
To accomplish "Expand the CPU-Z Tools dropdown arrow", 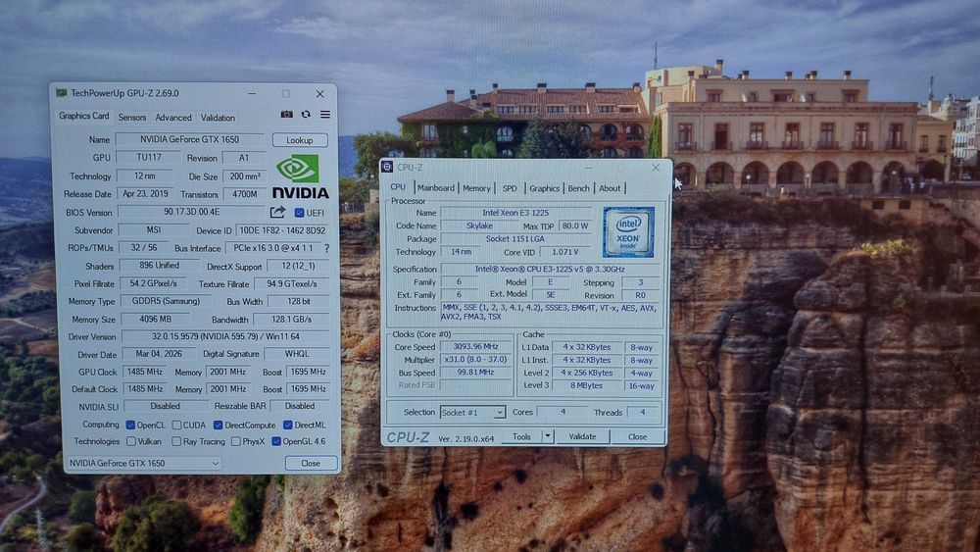I will tap(548, 436).
